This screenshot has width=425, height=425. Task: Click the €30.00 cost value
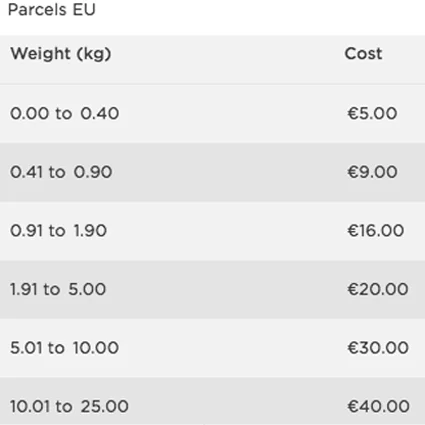click(x=378, y=348)
